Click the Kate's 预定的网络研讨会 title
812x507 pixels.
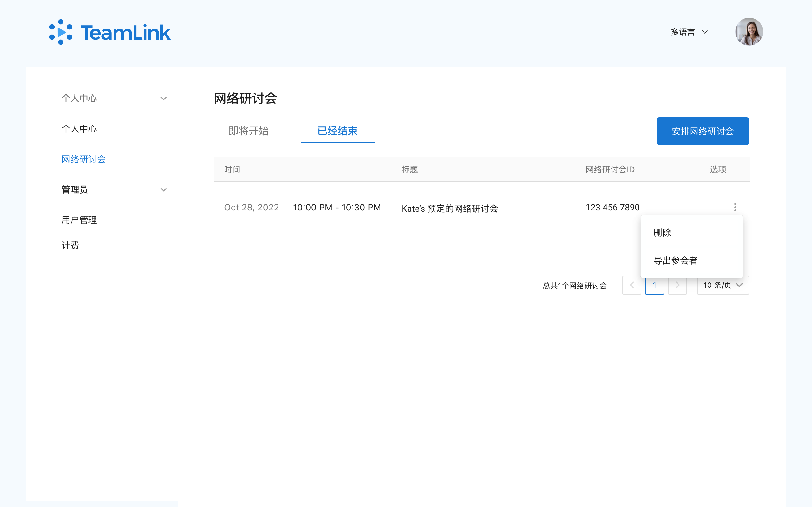coord(450,209)
